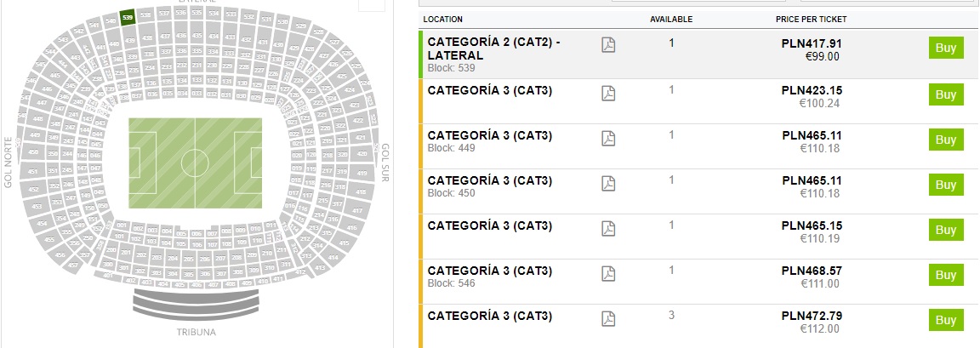Open PDF icon for Block 546 ticket
Image resolution: width=980 pixels, height=348 pixels.
pos(607,273)
